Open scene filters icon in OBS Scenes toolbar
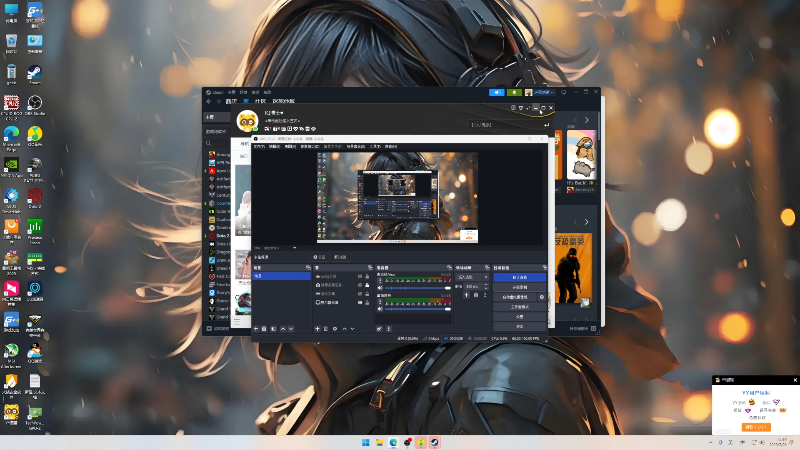 tap(273, 329)
